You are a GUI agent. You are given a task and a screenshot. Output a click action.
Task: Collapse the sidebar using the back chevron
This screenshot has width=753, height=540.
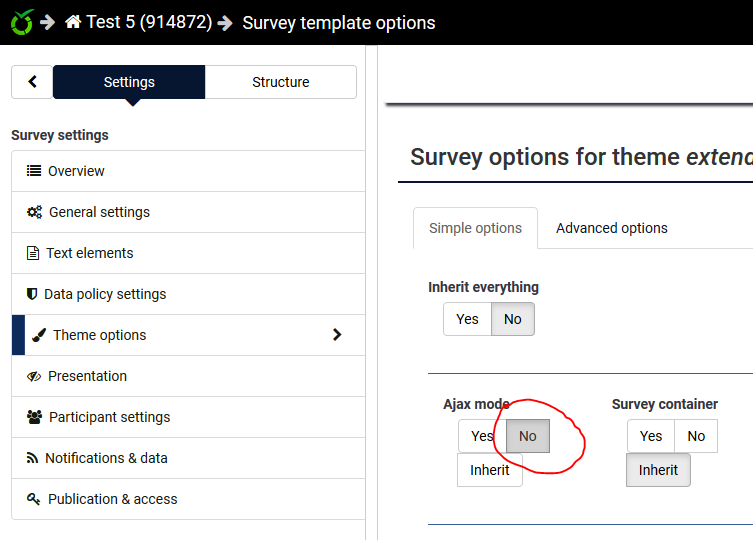coord(32,82)
